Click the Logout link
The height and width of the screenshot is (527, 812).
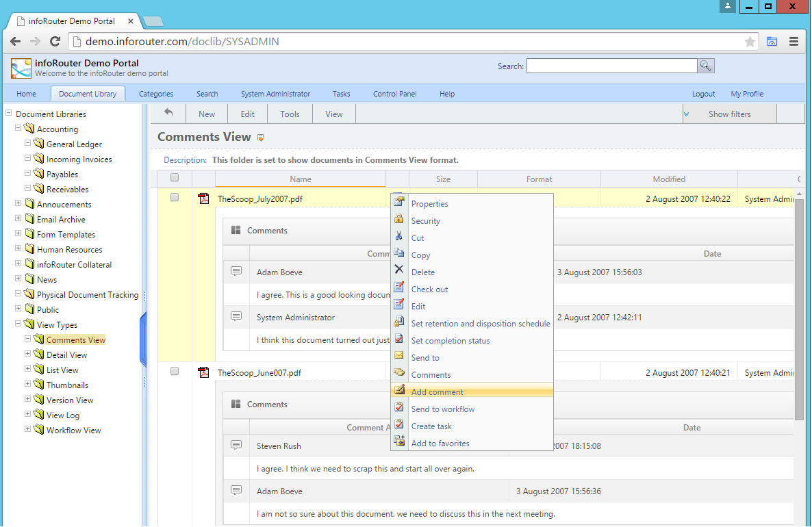click(x=703, y=94)
